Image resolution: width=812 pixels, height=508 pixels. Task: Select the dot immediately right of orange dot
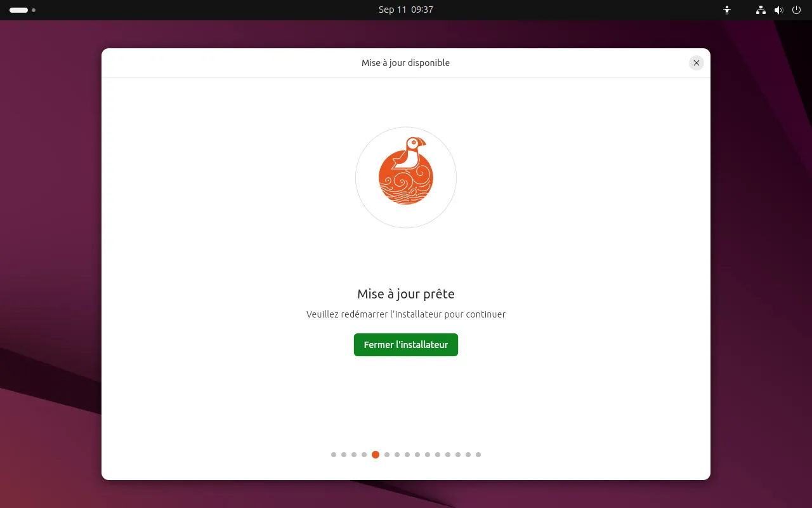pos(387,455)
